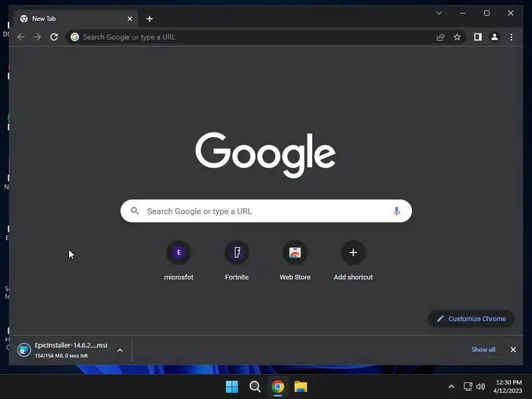
Task: Click the browser back arrow
Action: [x=21, y=37]
